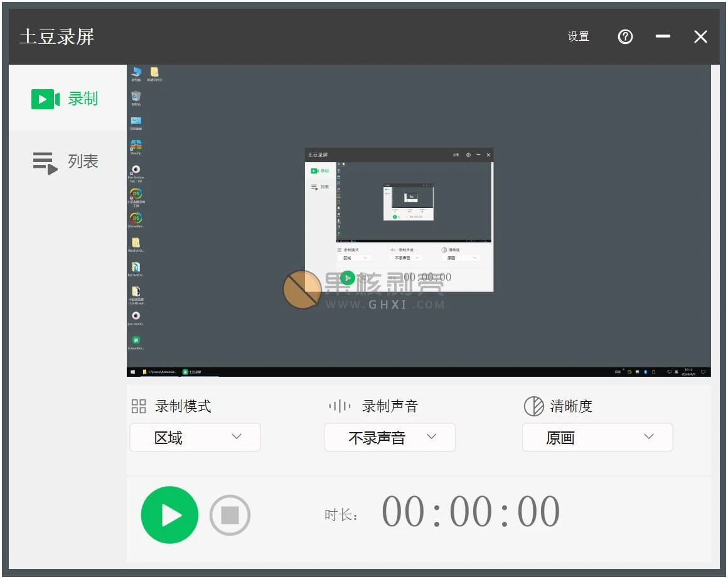Click the grid icon beside 录制模式

139,406
